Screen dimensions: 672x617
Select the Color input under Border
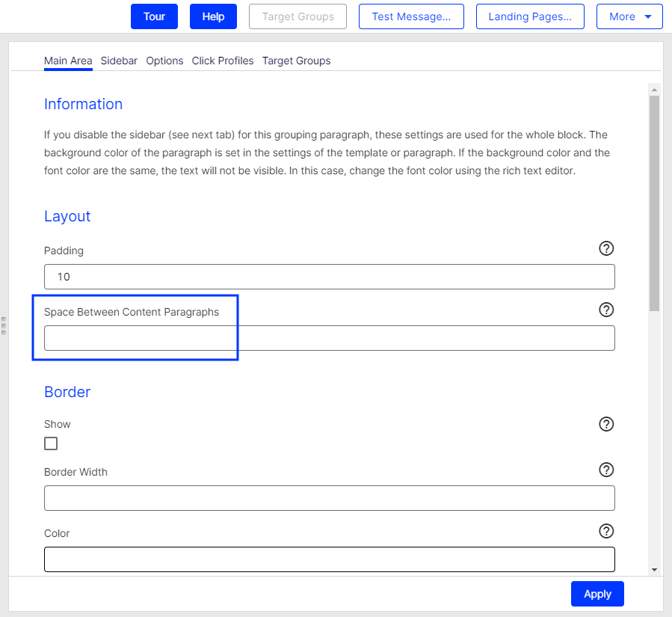pos(329,559)
